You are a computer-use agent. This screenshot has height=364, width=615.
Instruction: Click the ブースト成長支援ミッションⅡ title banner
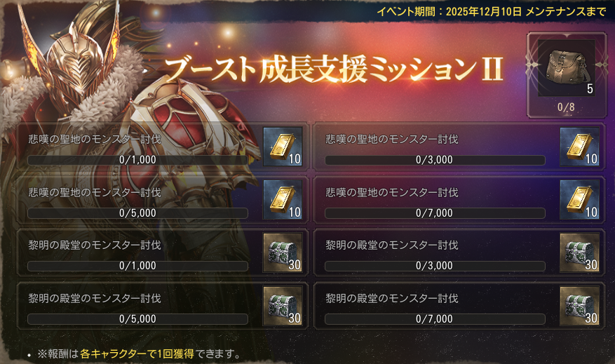point(334,69)
